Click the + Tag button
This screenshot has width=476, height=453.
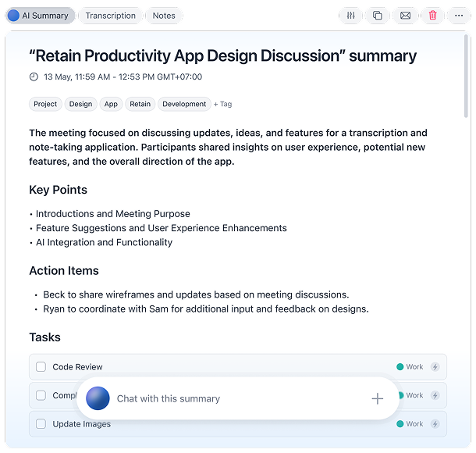tap(222, 104)
